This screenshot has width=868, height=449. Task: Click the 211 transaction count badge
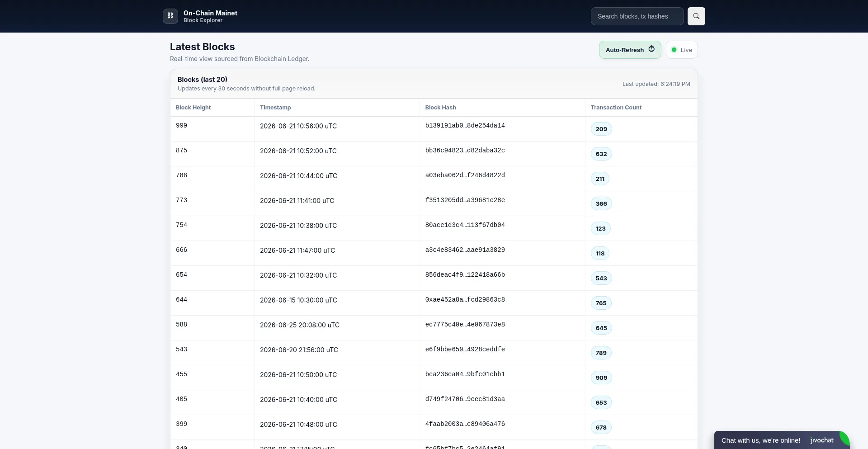(600, 179)
